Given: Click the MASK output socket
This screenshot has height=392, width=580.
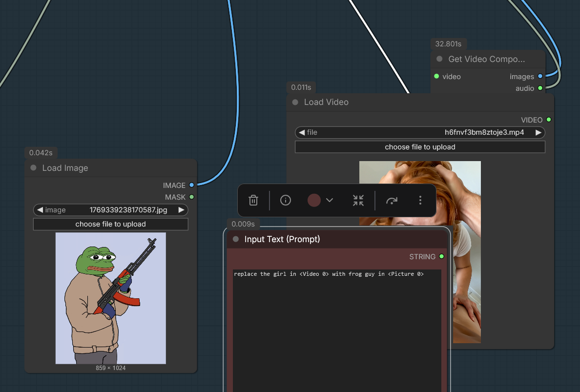Looking at the screenshot, I should pyautogui.click(x=191, y=197).
